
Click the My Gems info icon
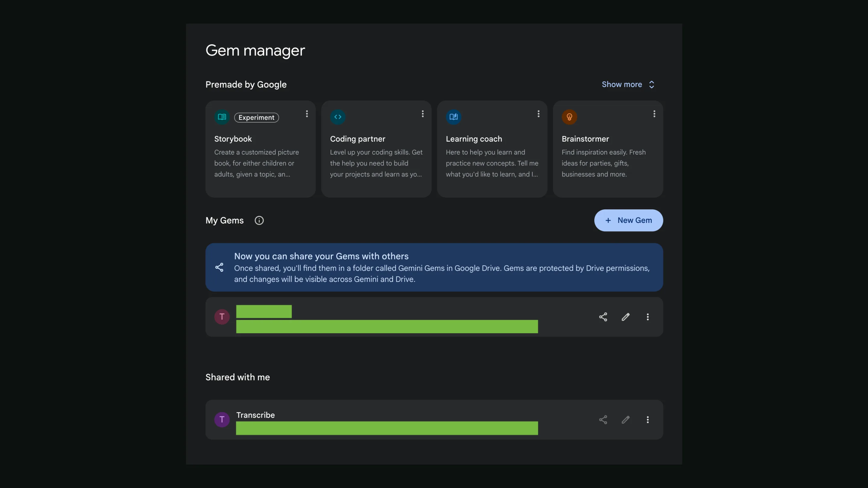[x=259, y=220]
